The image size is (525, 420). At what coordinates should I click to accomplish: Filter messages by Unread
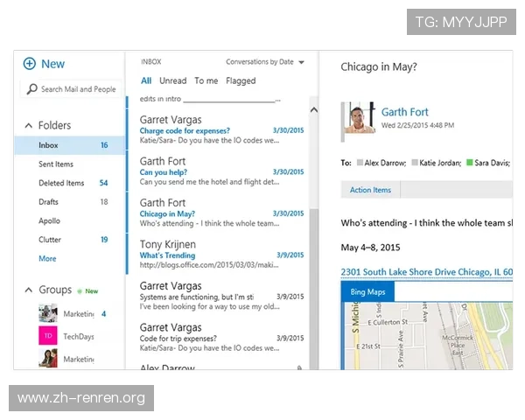(x=172, y=81)
